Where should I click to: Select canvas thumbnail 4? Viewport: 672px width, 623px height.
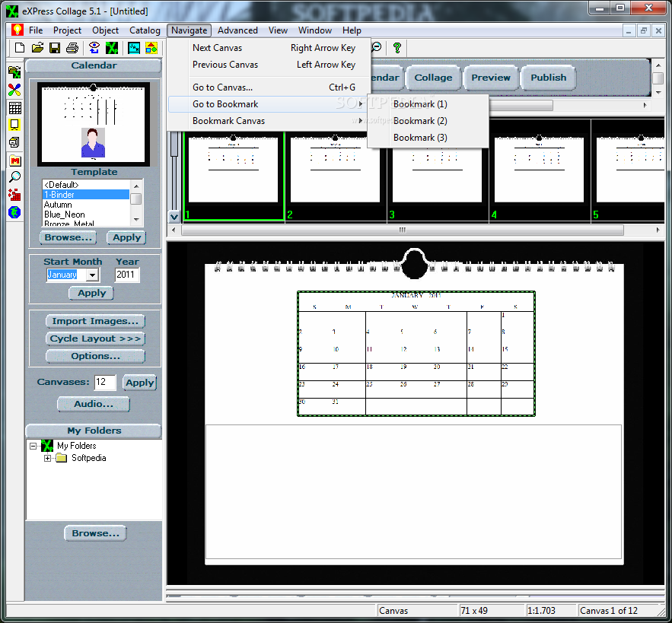[539, 176]
